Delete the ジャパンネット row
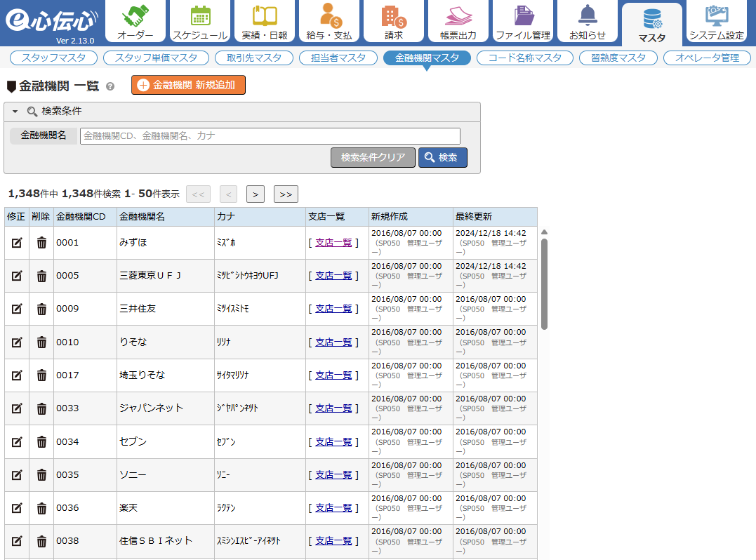The width and height of the screenshot is (756, 560). coord(42,408)
